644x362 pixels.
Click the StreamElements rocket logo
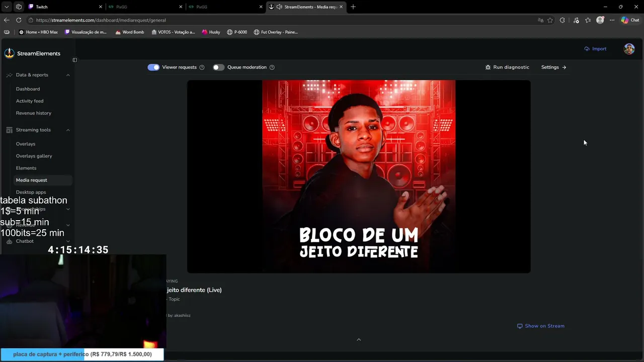[x=9, y=53]
